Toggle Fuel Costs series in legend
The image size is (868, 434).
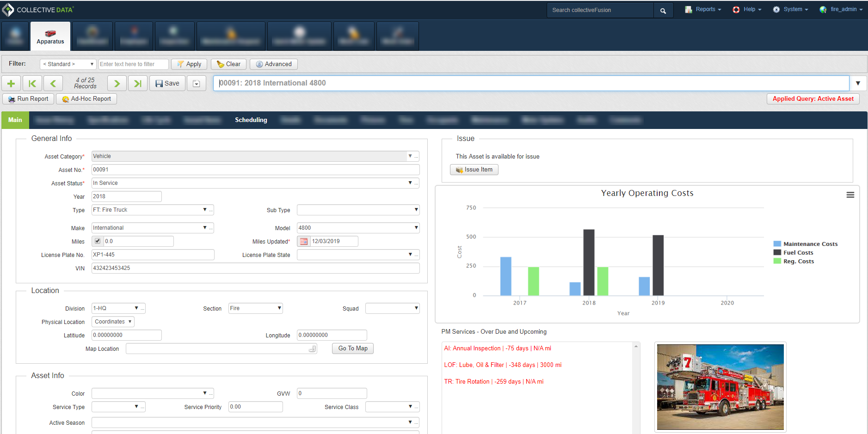click(x=798, y=253)
